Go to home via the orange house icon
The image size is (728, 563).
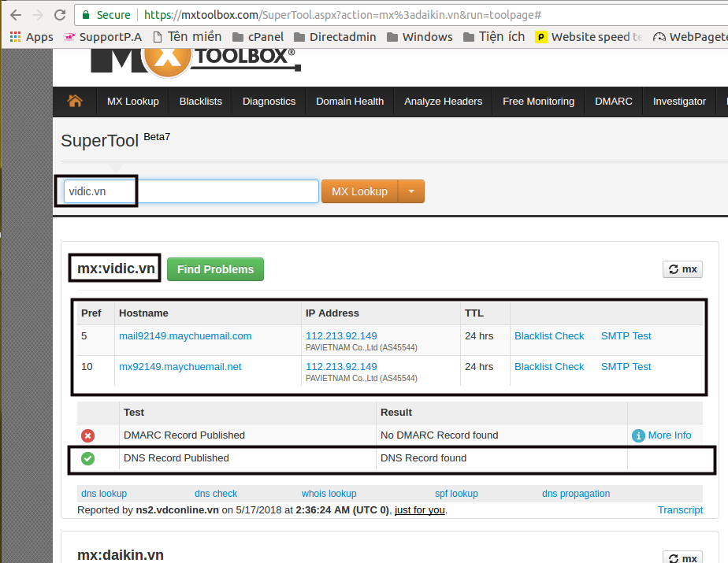click(x=75, y=101)
